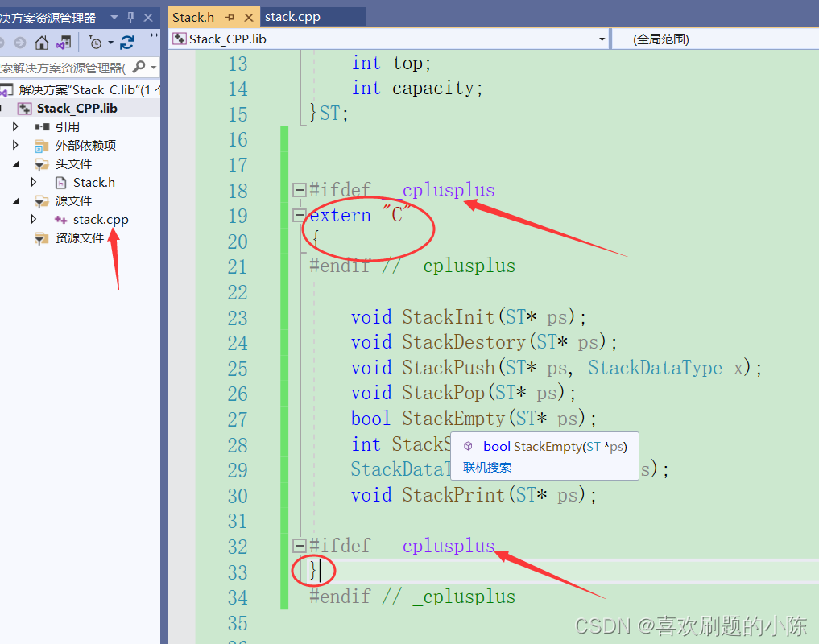Click the #endif directive on line 21

coord(340,266)
